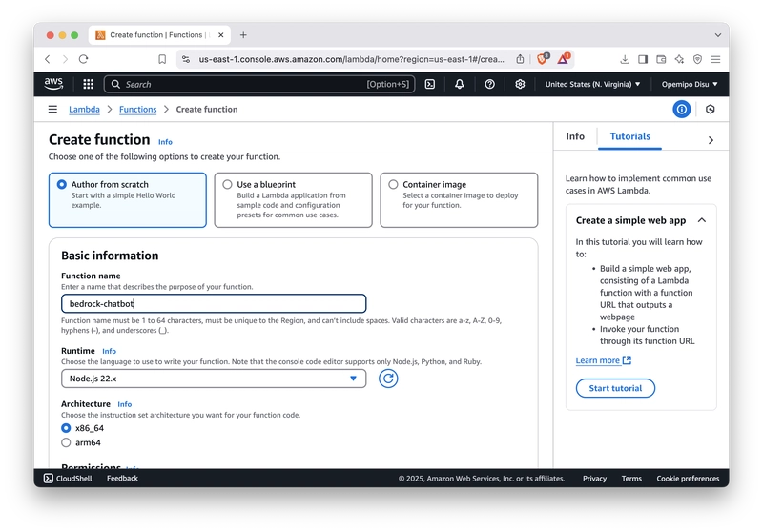
Task: Choose arm64 architecture
Action: 66,442
